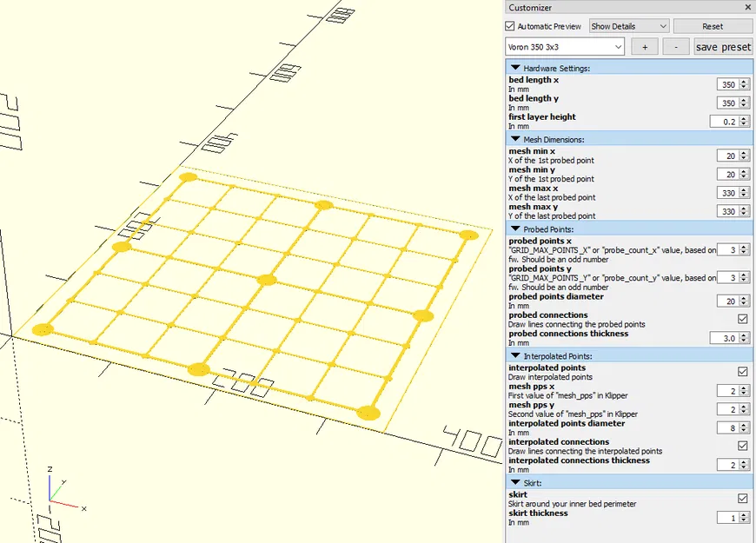Screen dimensions: 756x543
Task: Toggle the interpolated points checkbox
Action: [x=742, y=371]
